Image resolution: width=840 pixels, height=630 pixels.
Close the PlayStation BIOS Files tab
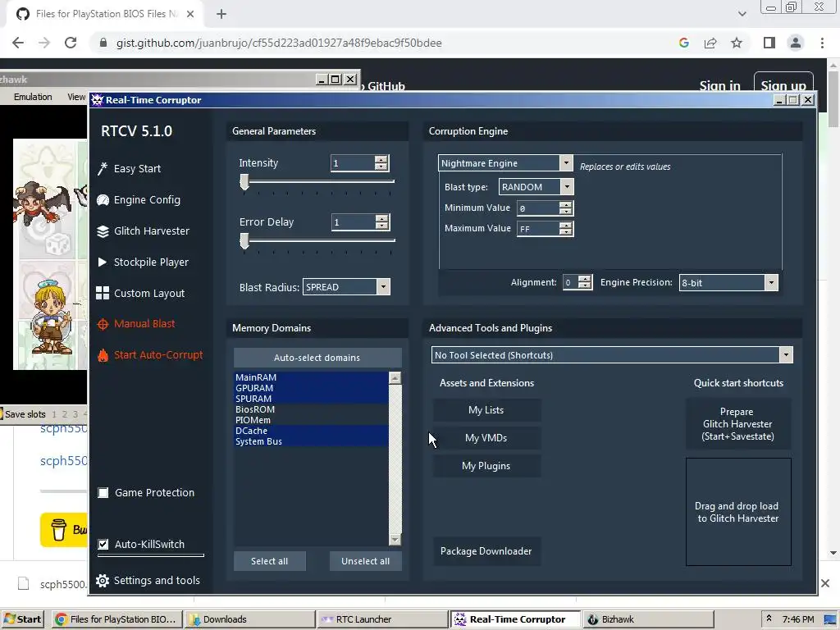[190, 14]
